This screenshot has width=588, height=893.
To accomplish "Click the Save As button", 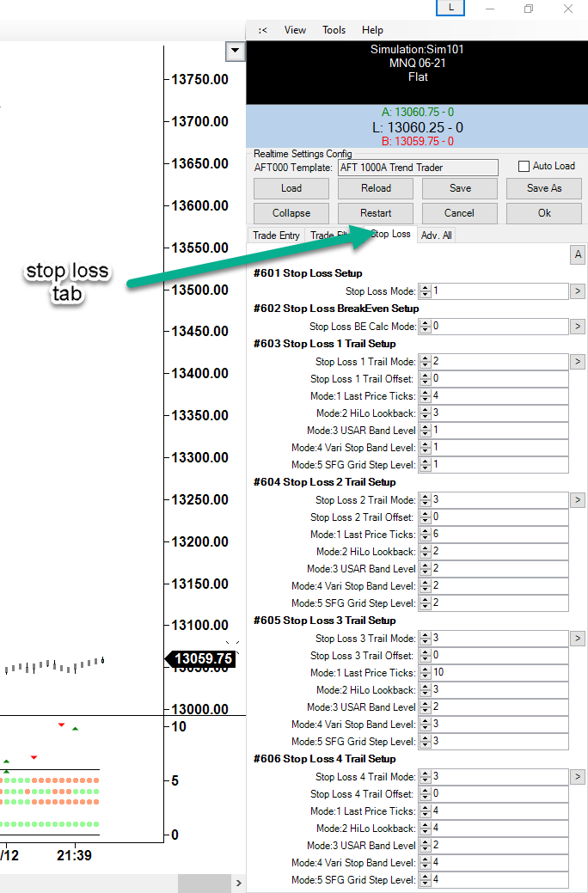I will (x=543, y=188).
